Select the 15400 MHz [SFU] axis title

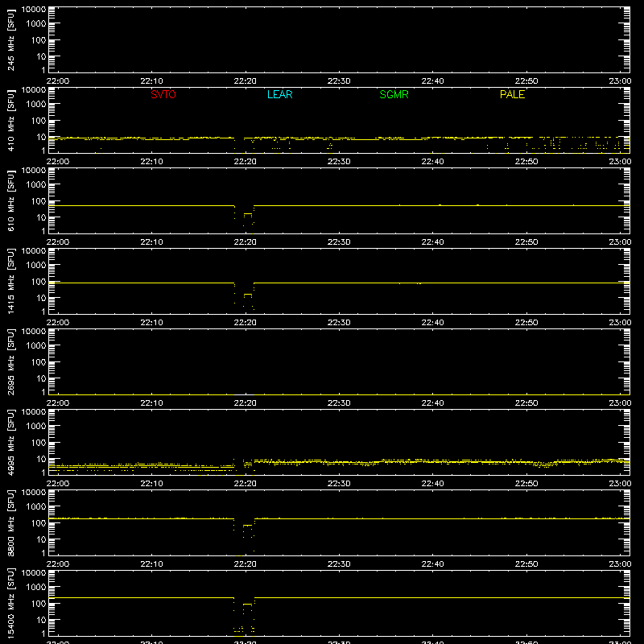tap(11, 603)
